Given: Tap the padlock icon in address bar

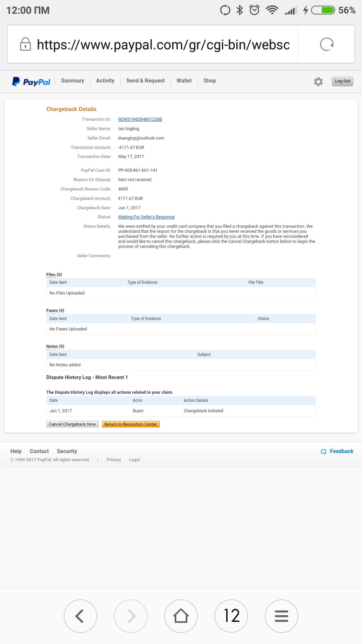Looking at the screenshot, I should click(x=25, y=44).
